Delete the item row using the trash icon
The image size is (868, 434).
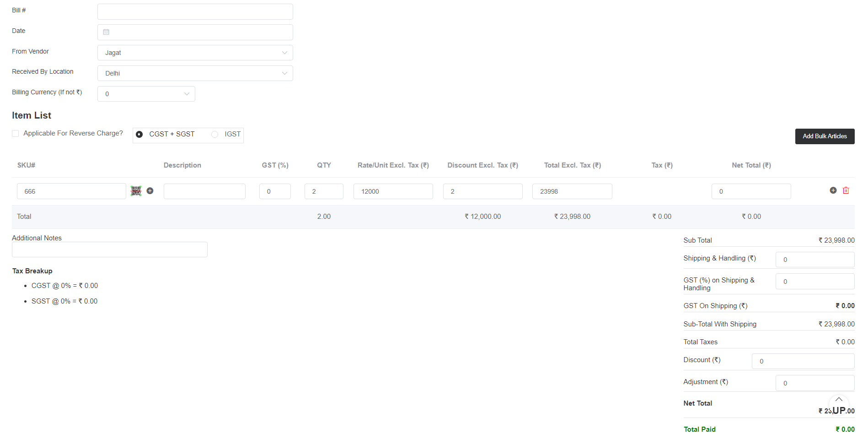pyautogui.click(x=846, y=190)
